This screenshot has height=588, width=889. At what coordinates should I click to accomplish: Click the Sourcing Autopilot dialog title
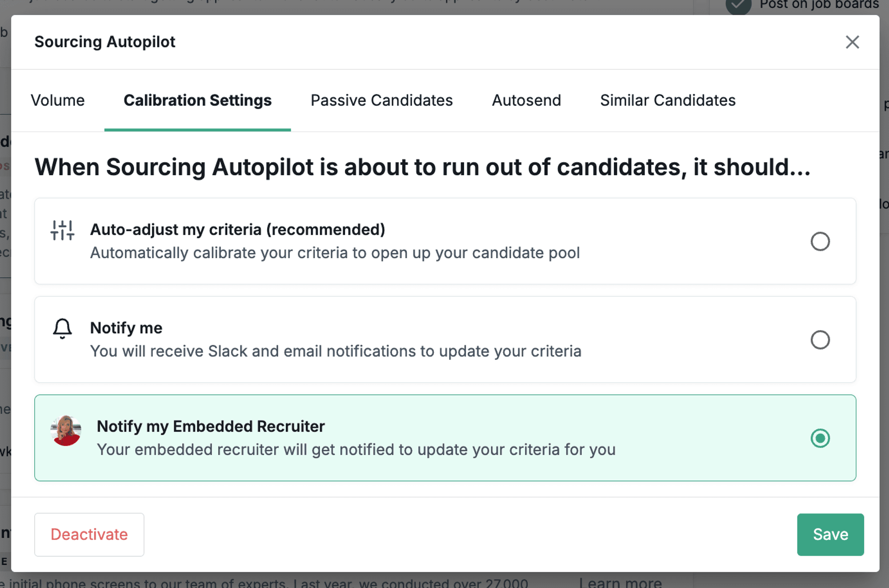(x=105, y=42)
